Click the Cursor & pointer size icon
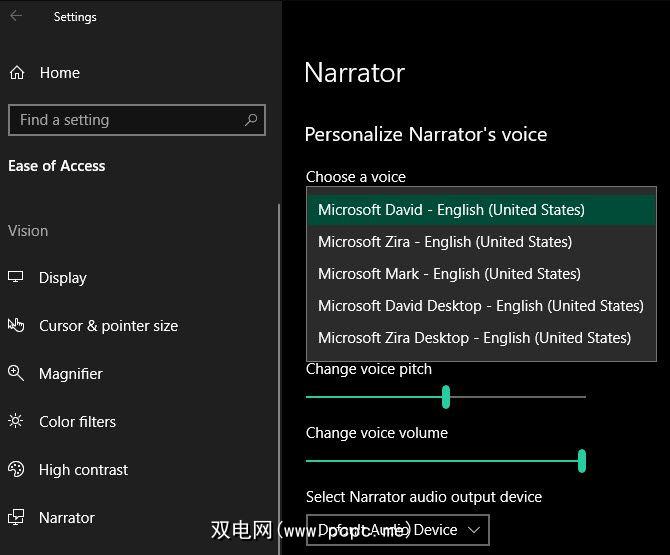 point(16,326)
